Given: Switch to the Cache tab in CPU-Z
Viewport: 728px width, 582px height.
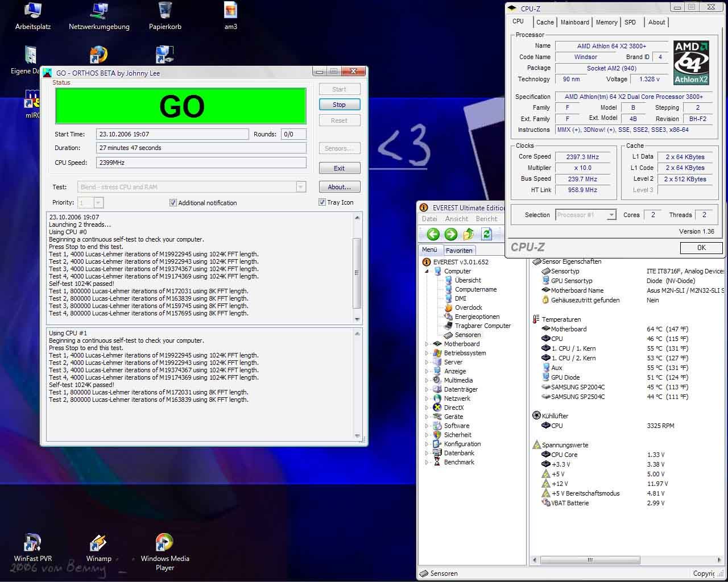Looking at the screenshot, I should point(545,22).
